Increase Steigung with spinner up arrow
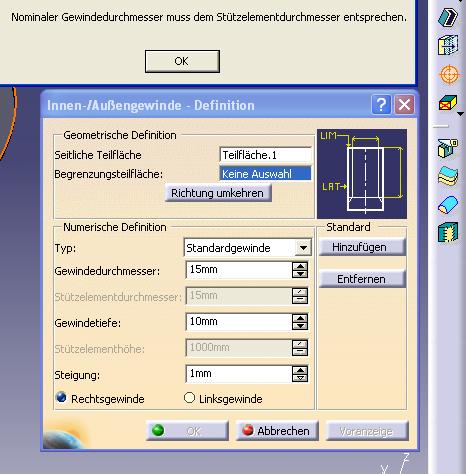Image resolution: width=466 pixels, height=474 pixels. point(300,370)
